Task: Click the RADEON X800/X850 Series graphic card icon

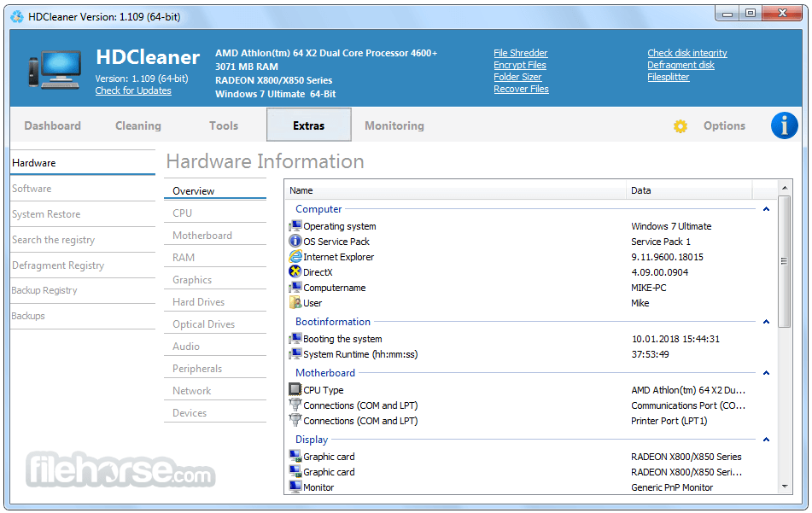Action: coord(295,456)
